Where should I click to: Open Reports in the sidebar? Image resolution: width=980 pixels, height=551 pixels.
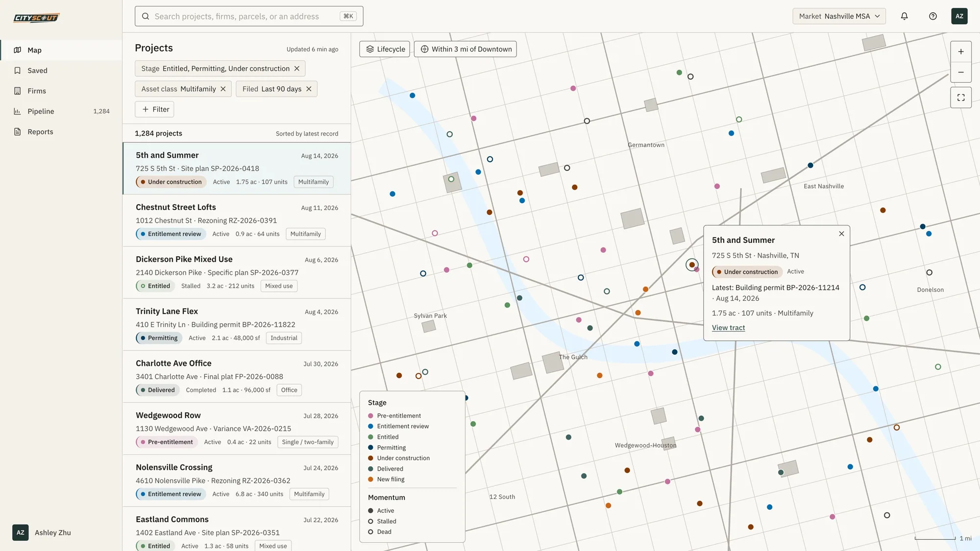point(61,132)
